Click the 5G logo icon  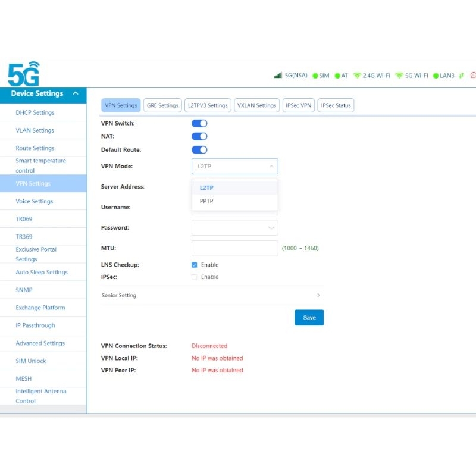pos(24,74)
